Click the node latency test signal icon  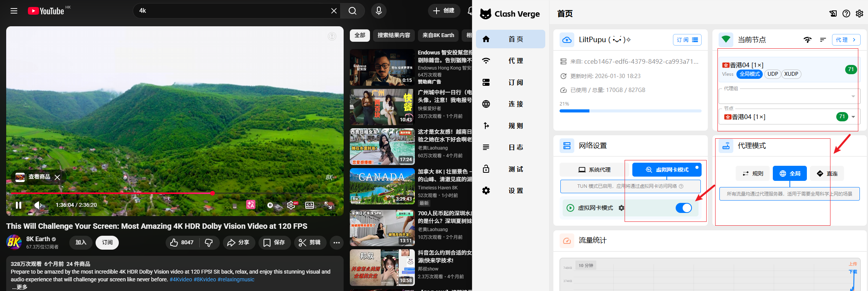tap(808, 40)
